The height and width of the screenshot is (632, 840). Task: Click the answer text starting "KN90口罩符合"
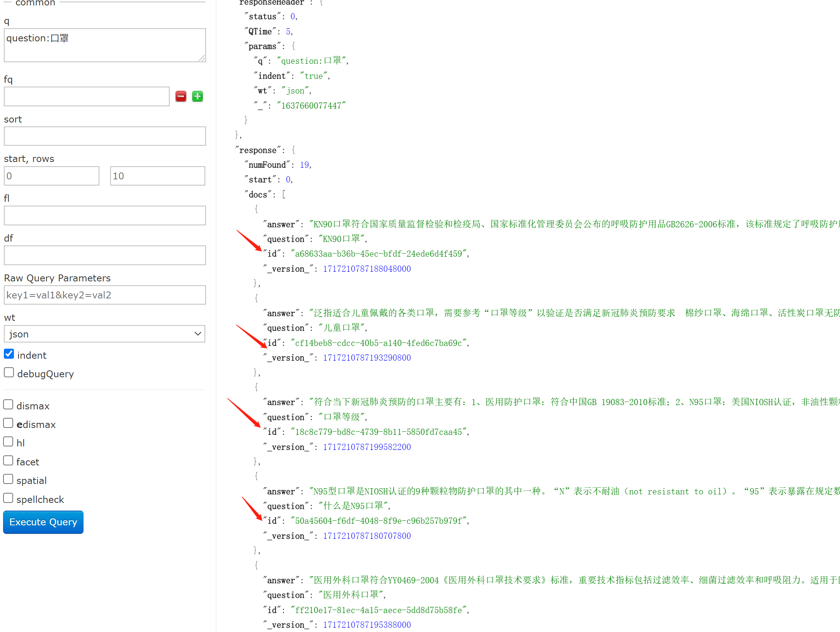[x=574, y=224]
